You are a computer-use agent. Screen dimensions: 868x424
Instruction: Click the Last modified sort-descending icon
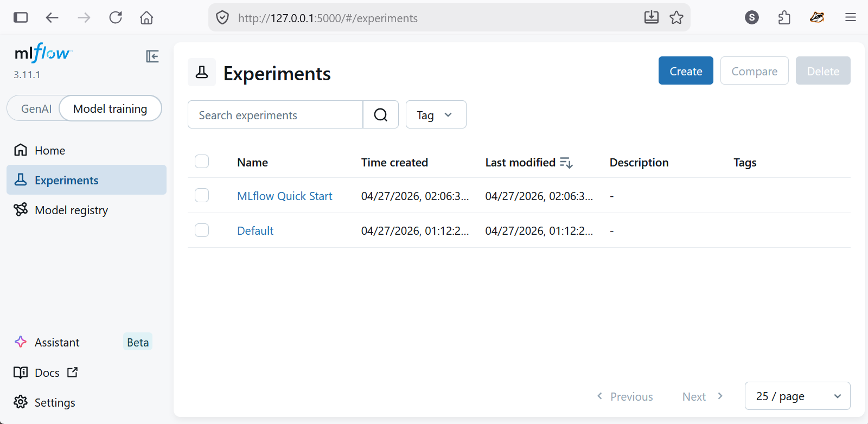point(566,163)
